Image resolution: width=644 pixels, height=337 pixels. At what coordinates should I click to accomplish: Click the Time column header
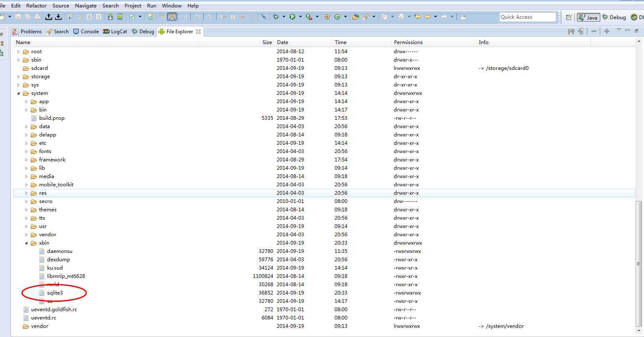[x=362, y=42]
